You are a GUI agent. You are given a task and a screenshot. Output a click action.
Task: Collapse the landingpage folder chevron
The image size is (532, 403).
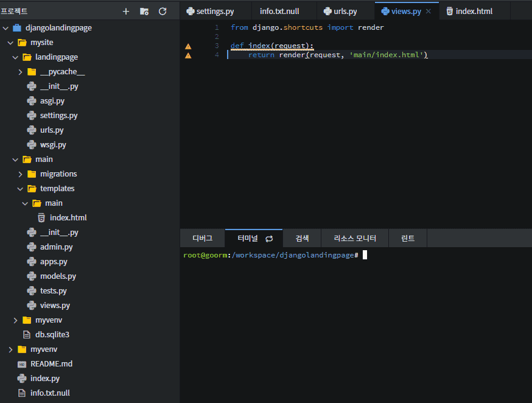pos(15,57)
